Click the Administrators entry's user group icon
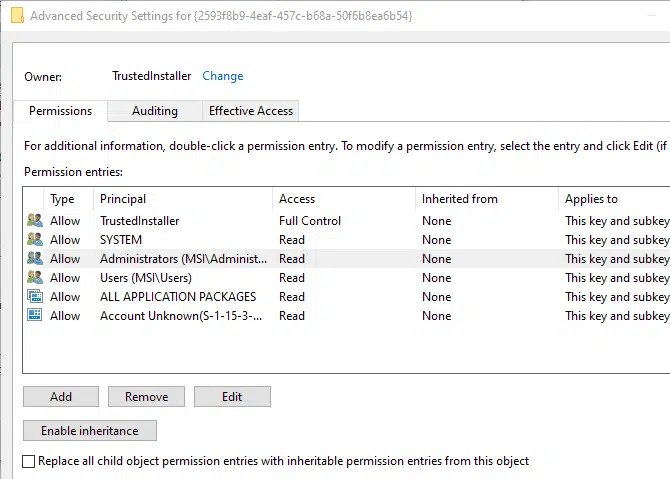 (35, 258)
